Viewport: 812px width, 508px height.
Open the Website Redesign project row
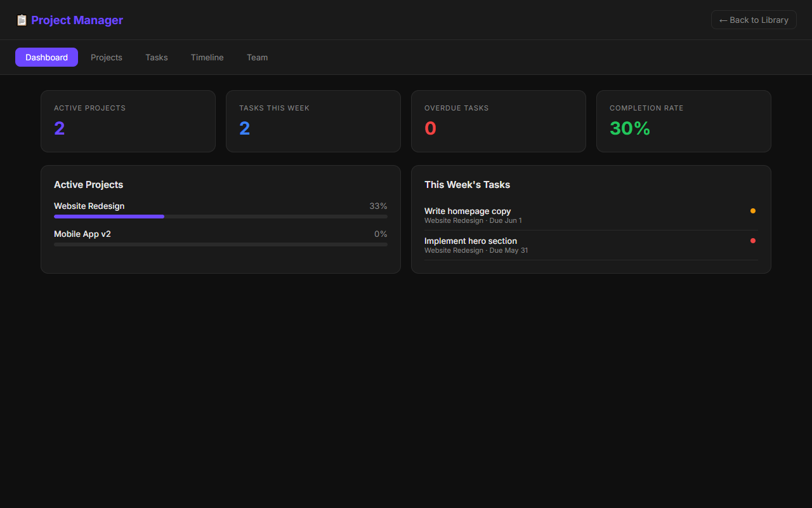pos(221,210)
